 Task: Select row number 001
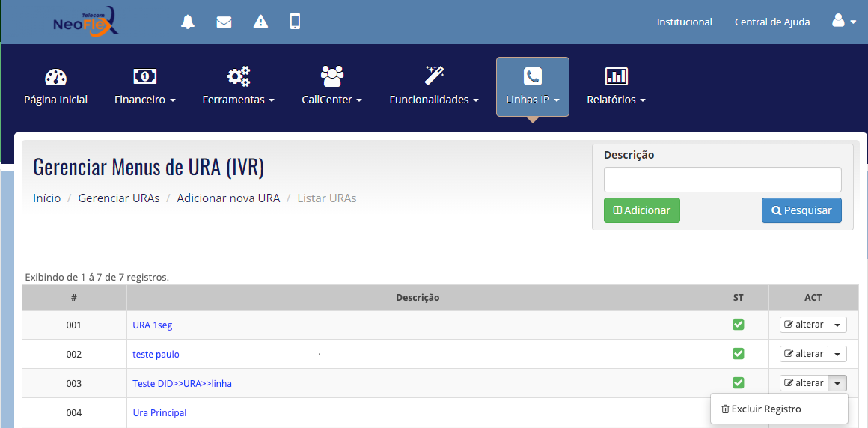[x=73, y=325]
